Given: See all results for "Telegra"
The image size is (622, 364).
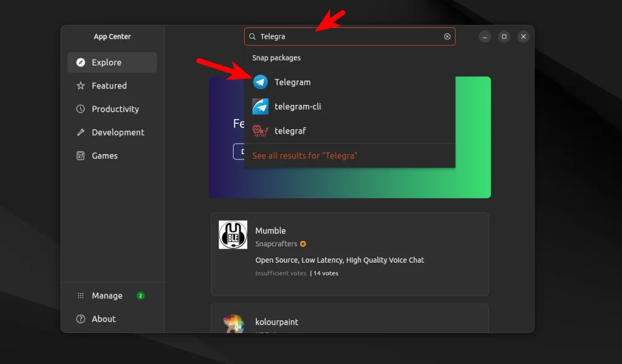Looking at the screenshot, I should click(x=305, y=156).
